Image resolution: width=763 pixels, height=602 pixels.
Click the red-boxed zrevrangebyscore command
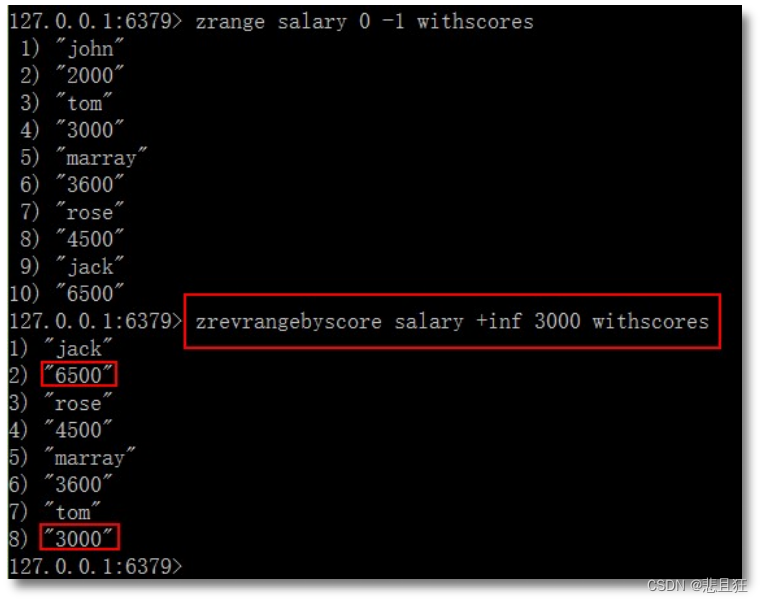pyautogui.click(x=452, y=321)
